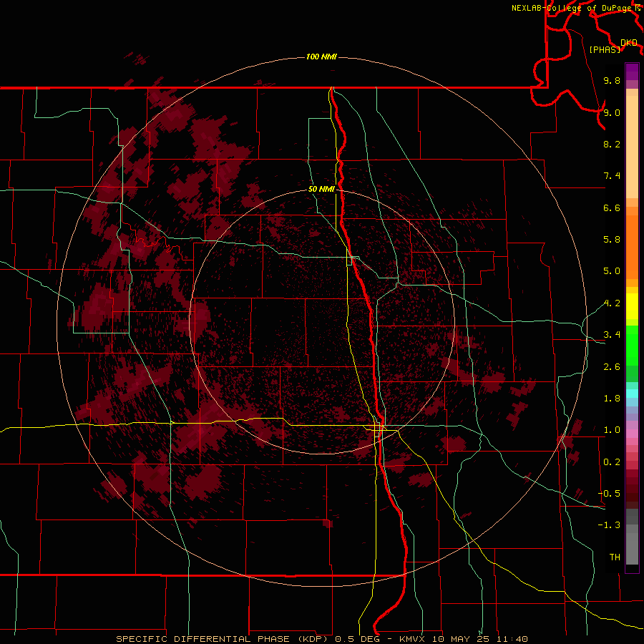Screen dimensions: 644x644
Task: Click the -0.5 value on the color scale
Action: (609, 493)
